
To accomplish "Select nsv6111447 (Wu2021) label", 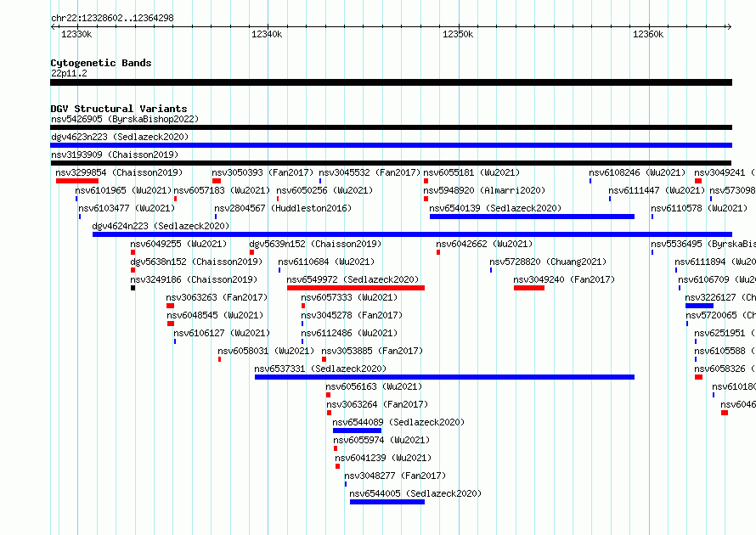I will coord(657,190).
